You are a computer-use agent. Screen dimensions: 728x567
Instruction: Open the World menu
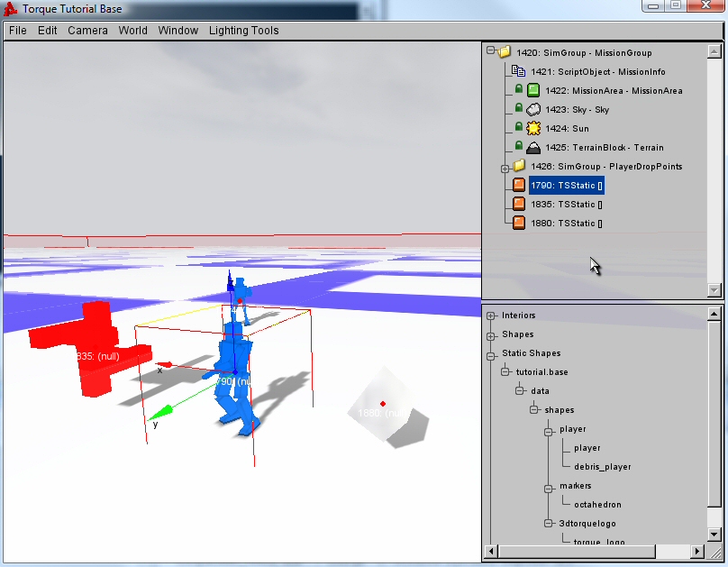[x=132, y=31]
